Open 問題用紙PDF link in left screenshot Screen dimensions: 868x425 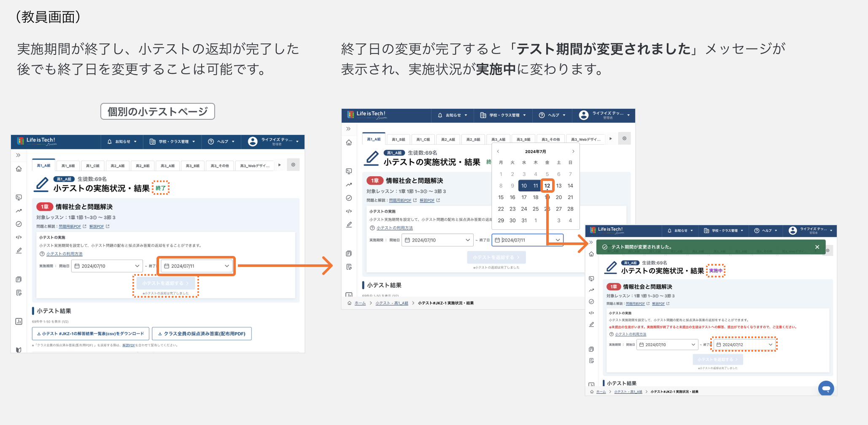pos(70,226)
